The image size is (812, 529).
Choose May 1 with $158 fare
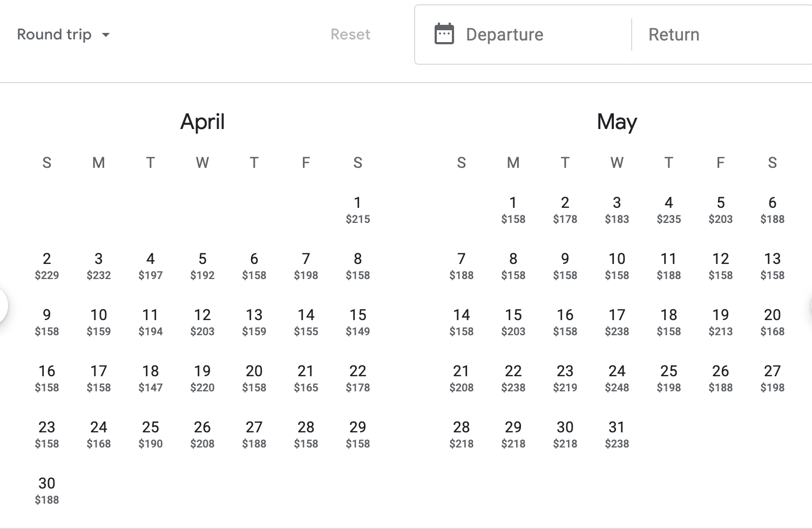[513, 209]
